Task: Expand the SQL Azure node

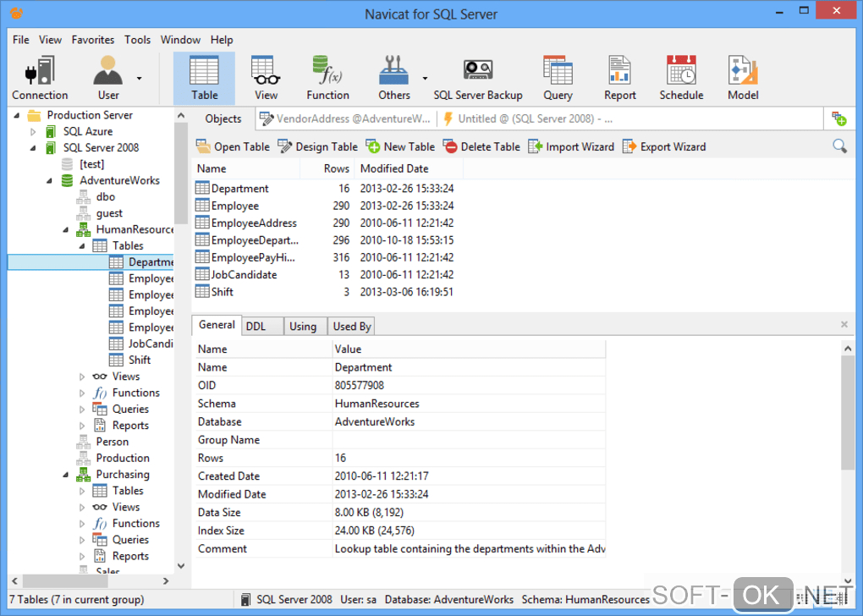Action: 33,131
